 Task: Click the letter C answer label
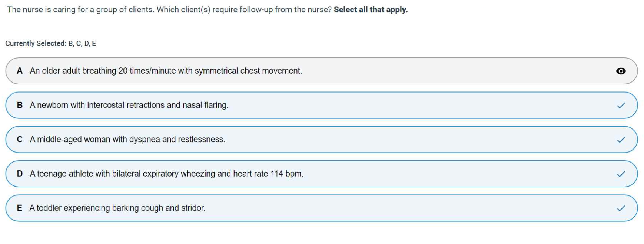(x=20, y=140)
